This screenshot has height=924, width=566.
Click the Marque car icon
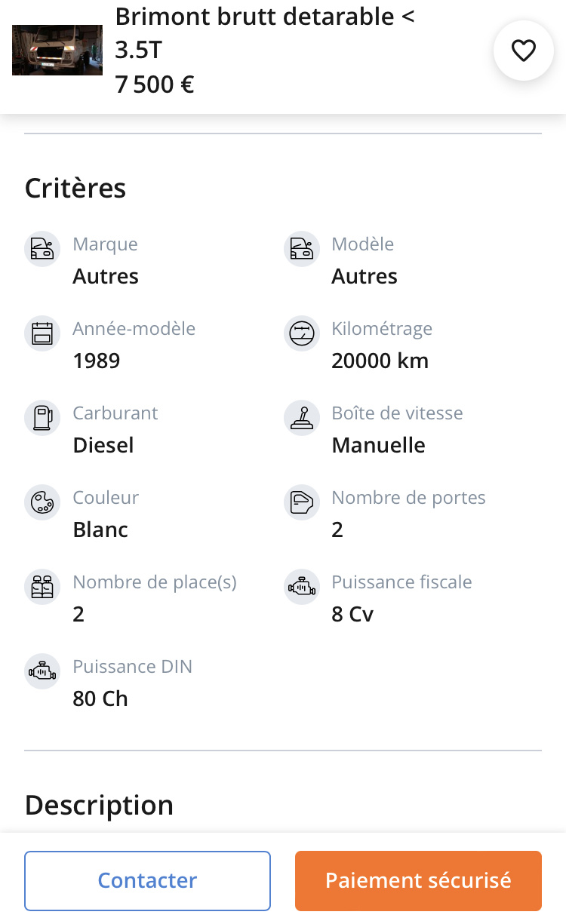[42, 249]
